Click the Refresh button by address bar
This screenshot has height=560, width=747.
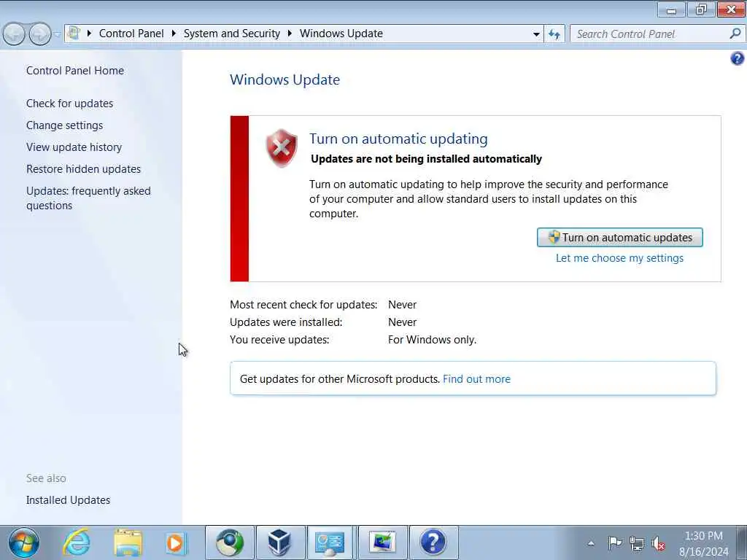click(554, 34)
